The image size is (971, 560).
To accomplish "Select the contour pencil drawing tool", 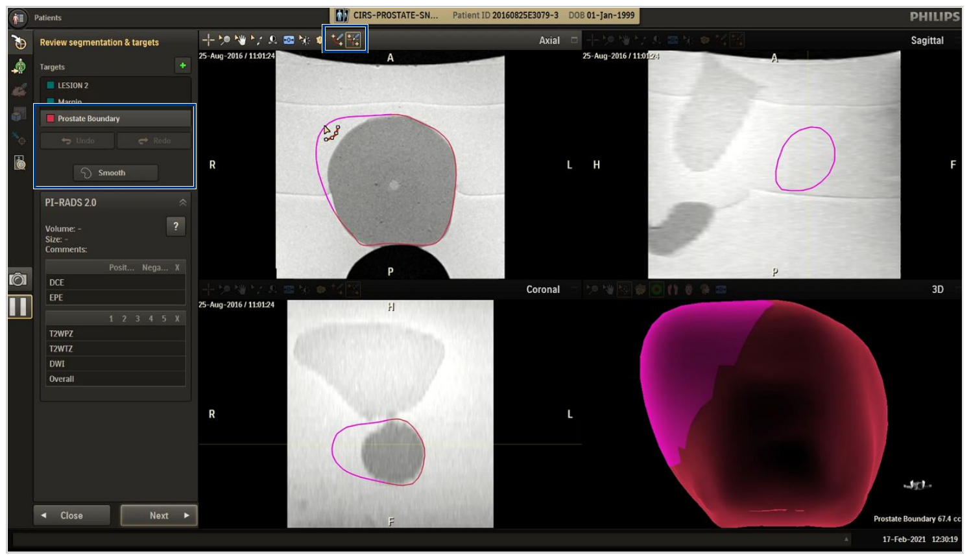I will [x=337, y=40].
